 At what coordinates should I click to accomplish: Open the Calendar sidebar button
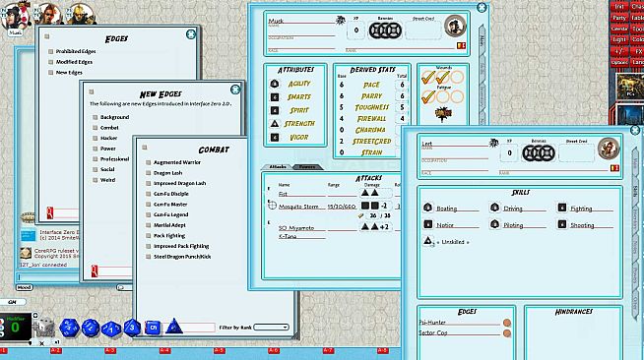(x=619, y=30)
